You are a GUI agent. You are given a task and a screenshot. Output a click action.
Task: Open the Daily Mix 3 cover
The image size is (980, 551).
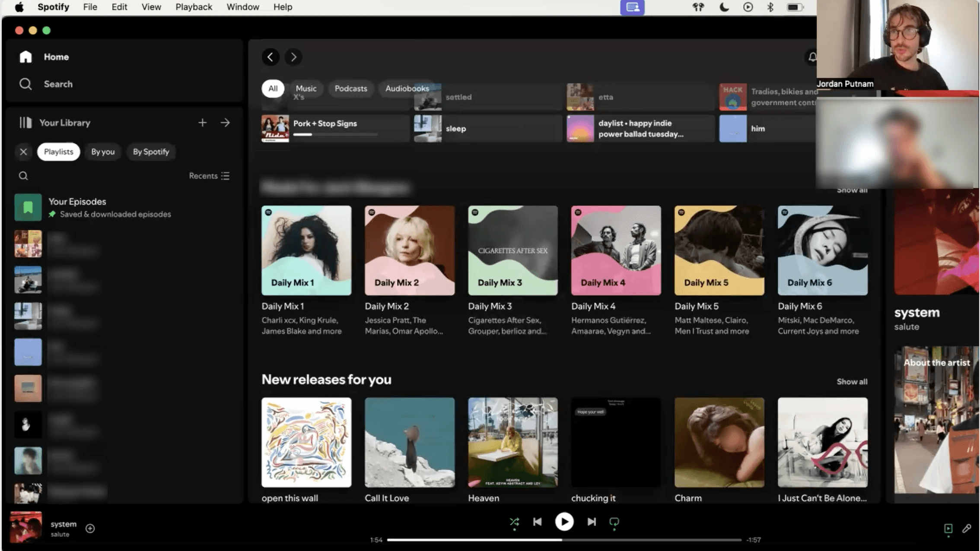(x=513, y=250)
